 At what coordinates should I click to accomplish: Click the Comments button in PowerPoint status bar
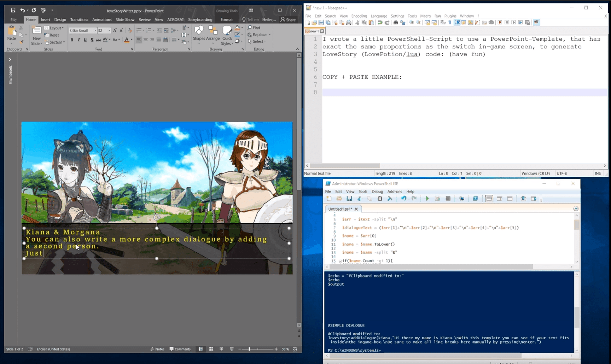180,349
